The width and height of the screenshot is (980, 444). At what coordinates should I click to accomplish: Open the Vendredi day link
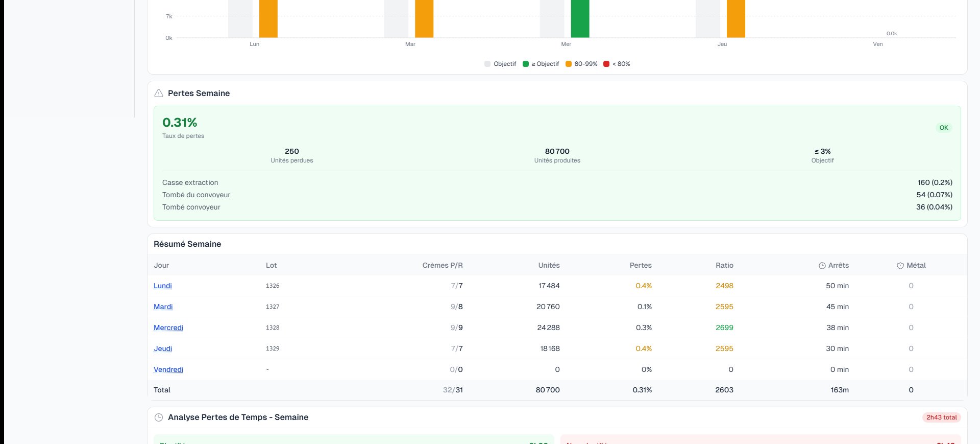point(168,370)
